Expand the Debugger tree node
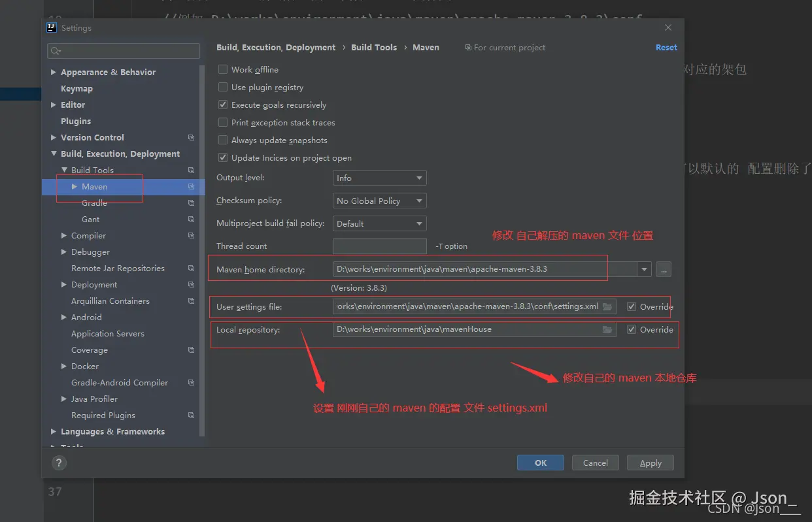 tap(64, 252)
